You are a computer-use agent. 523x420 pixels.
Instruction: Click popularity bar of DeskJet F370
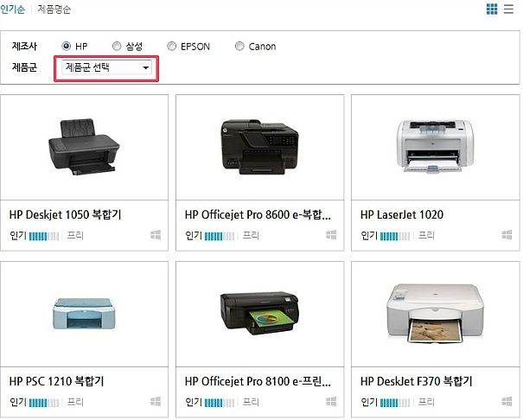(x=395, y=403)
